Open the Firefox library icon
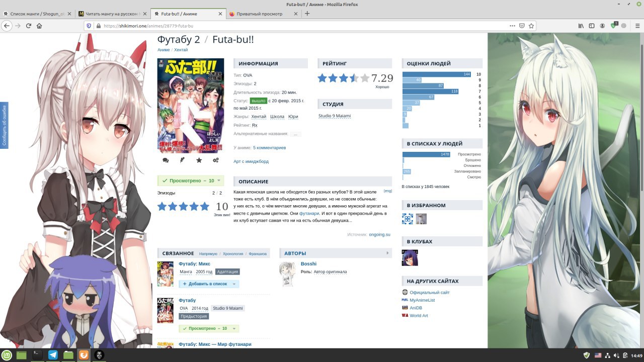Image resolution: width=644 pixels, height=362 pixels. pos(581,26)
